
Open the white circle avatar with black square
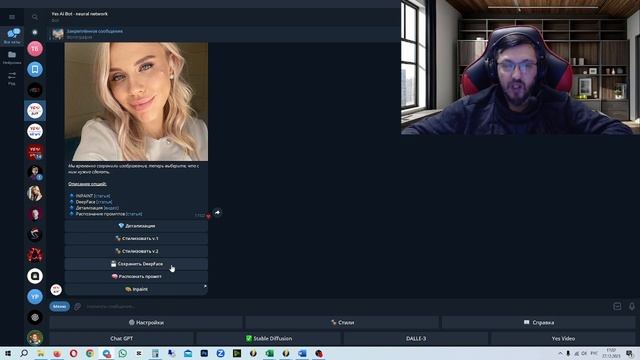click(35, 276)
